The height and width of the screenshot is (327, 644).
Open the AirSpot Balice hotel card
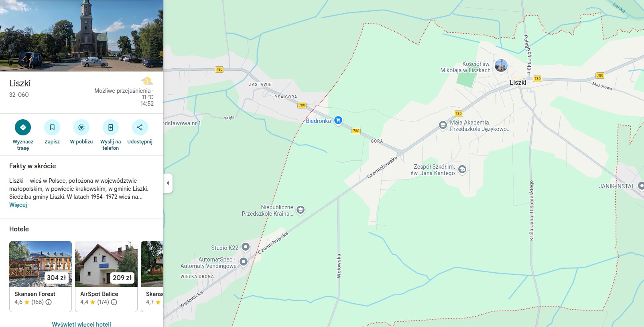click(x=106, y=276)
